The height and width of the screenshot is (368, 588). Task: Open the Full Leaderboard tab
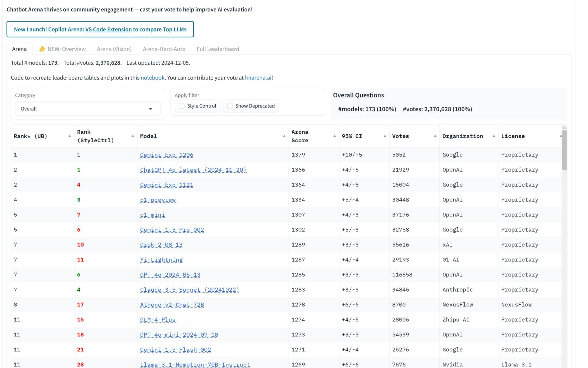click(x=218, y=49)
